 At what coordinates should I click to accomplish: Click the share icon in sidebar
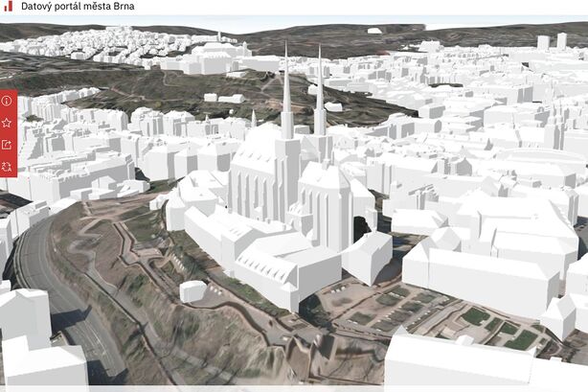coord(7,145)
